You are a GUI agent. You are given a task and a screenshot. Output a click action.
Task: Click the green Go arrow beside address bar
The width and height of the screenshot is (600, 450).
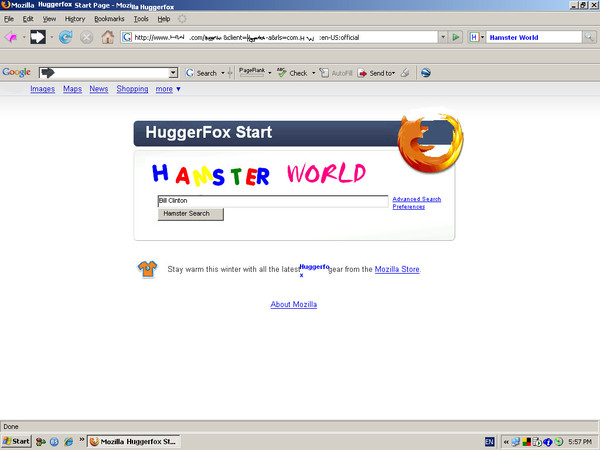tap(456, 37)
